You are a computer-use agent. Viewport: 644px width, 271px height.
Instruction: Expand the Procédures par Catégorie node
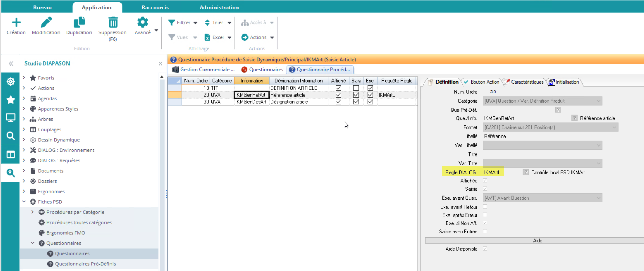pos(33,212)
